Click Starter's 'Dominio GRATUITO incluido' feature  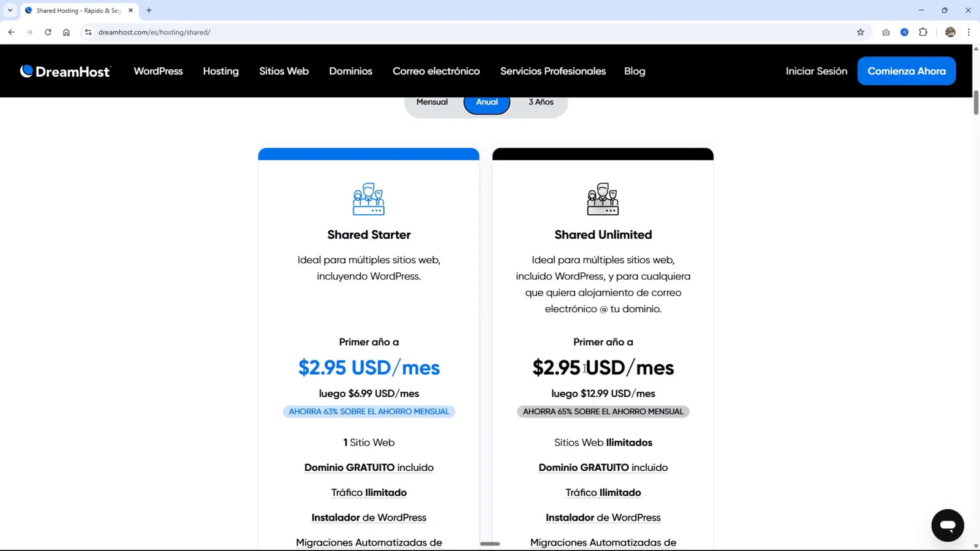(369, 467)
